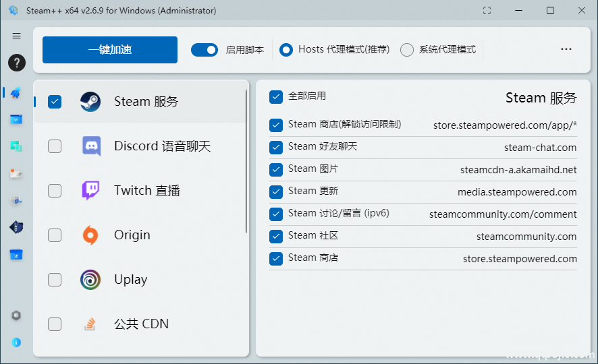This screenshot has height=364, width=598.
Task: Open the blue toolbox sidebar icon
Action: [16, 254]
